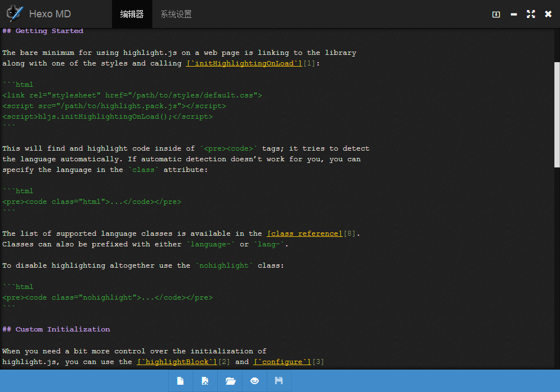The width and height of the screenshot is (560, 392).
Task: Click the line starting 'Classes can also be prefixed'
Action: (x=146, y=244)
